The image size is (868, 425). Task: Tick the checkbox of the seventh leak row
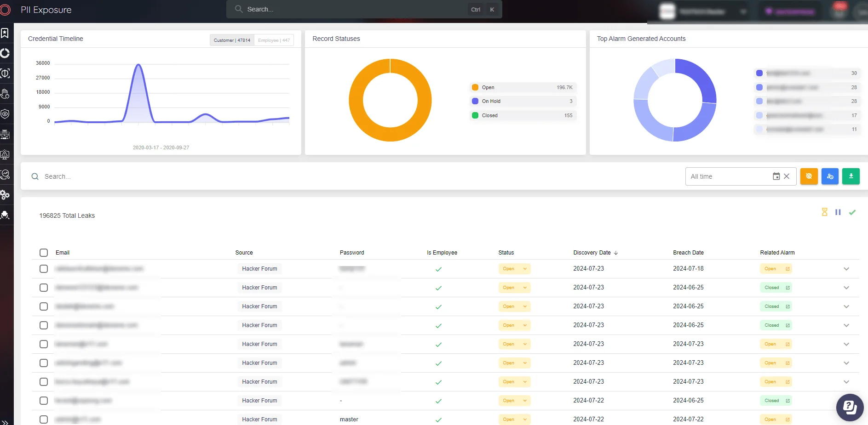point(44,382)
